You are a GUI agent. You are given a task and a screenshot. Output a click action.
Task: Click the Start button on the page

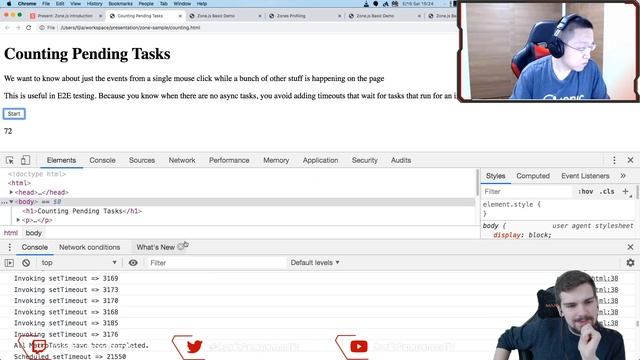(14, 114)
